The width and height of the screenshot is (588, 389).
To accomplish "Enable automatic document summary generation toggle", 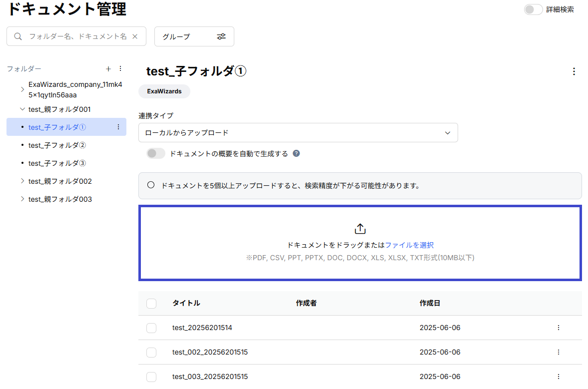I will coord(156,153).
